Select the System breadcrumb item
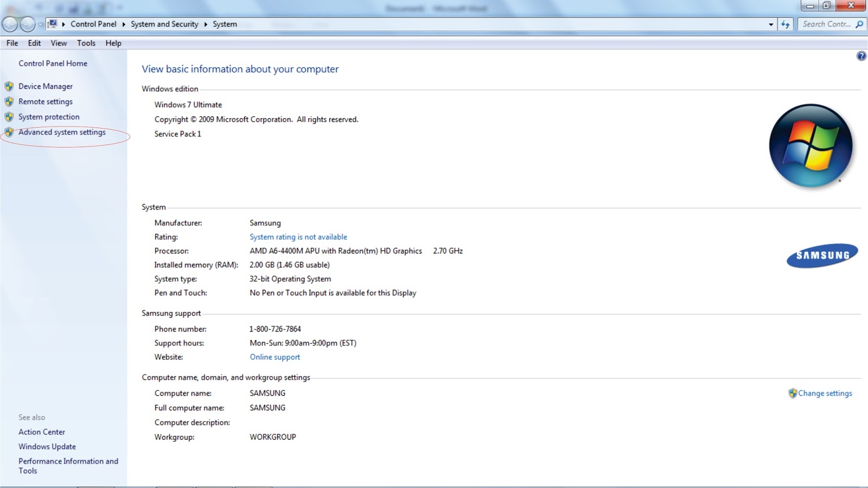868x488 pixels. (225, 24)
